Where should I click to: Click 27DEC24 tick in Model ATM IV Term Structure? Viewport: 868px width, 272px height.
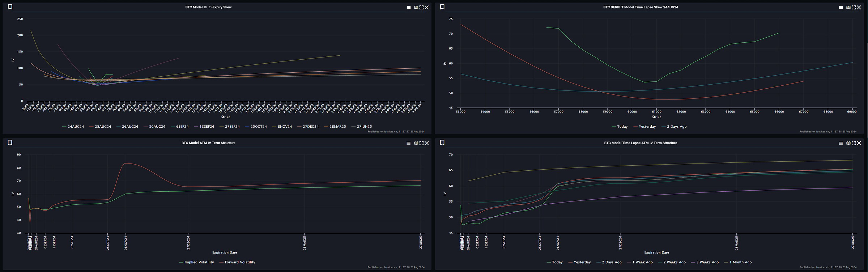(x=188, y=242)
